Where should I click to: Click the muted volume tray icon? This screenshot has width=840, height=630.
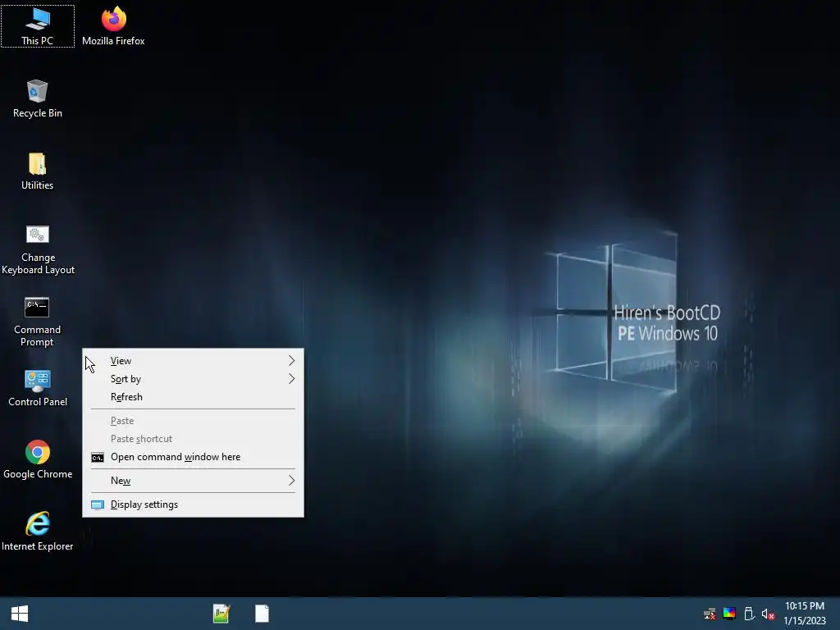tap(768, 614)
